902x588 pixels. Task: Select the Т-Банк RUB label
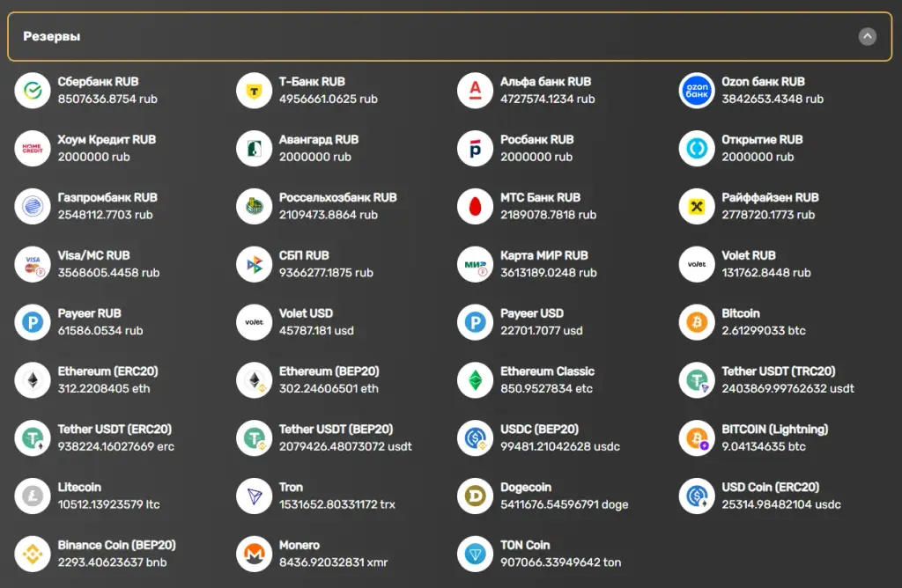(x=312, y=82)
